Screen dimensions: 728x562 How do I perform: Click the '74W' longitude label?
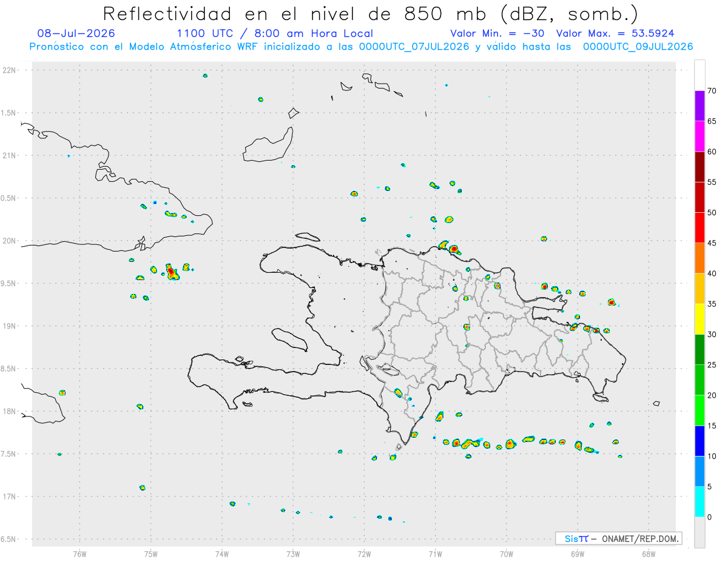click(222, 553)
